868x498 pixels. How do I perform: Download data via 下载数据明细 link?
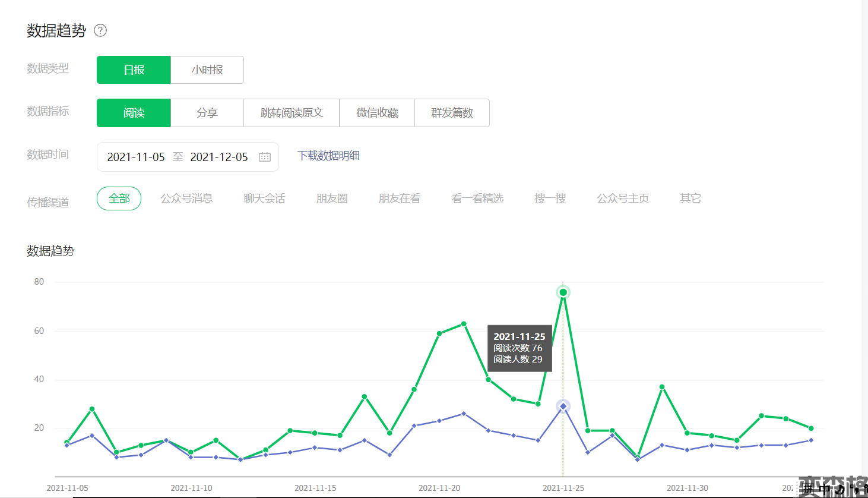(328, 156)
